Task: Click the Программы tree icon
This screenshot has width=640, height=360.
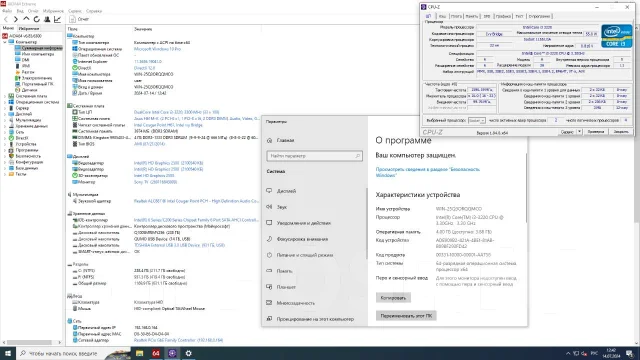Action: click(11, 150)
